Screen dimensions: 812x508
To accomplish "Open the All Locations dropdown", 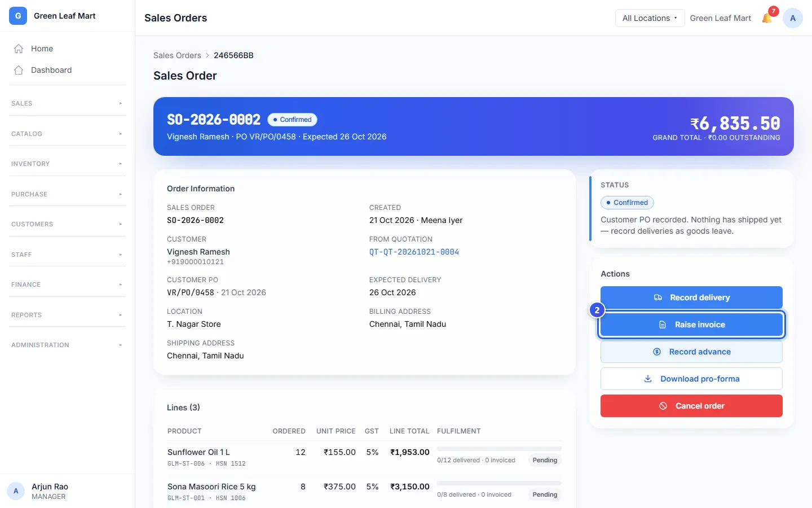I will [650, 18].
